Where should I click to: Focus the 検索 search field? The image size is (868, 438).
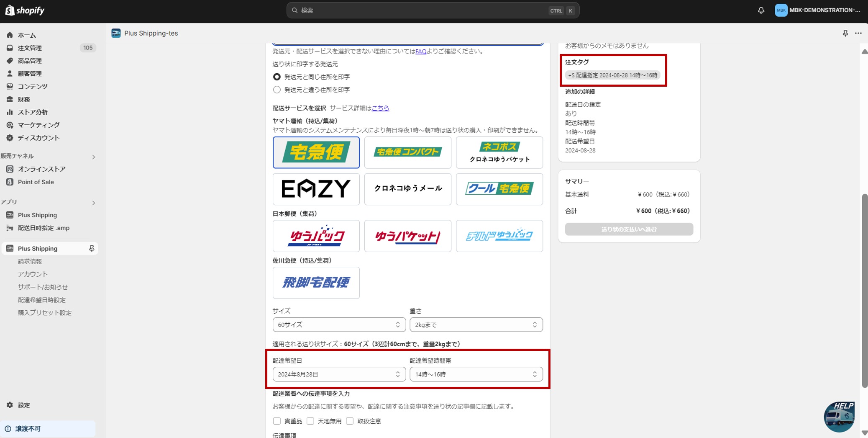coord(433,10)
